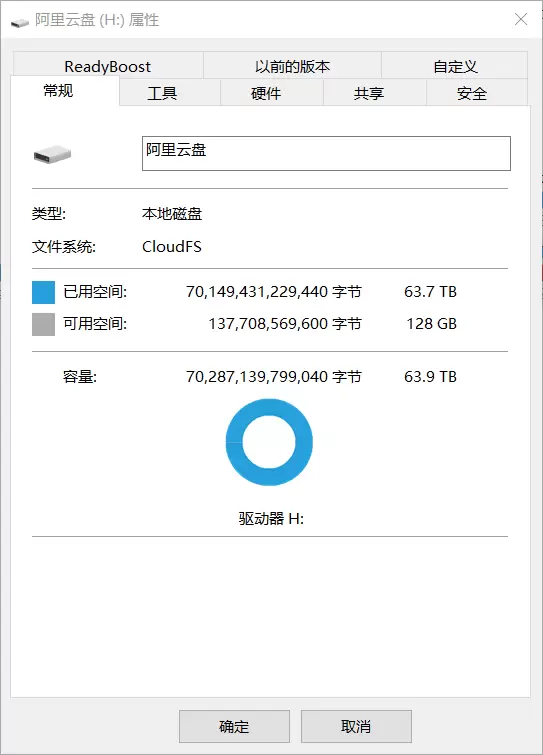Click the CloudFS file system value
This screenshot has width=543, height=755.
tap(172, 247)
